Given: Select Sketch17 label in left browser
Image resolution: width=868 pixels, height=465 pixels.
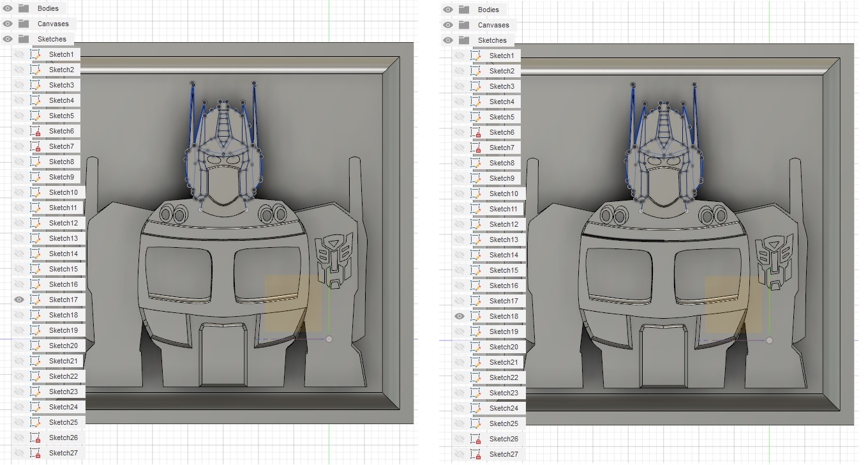Looking at the screenshot, I should coord(63,300).
